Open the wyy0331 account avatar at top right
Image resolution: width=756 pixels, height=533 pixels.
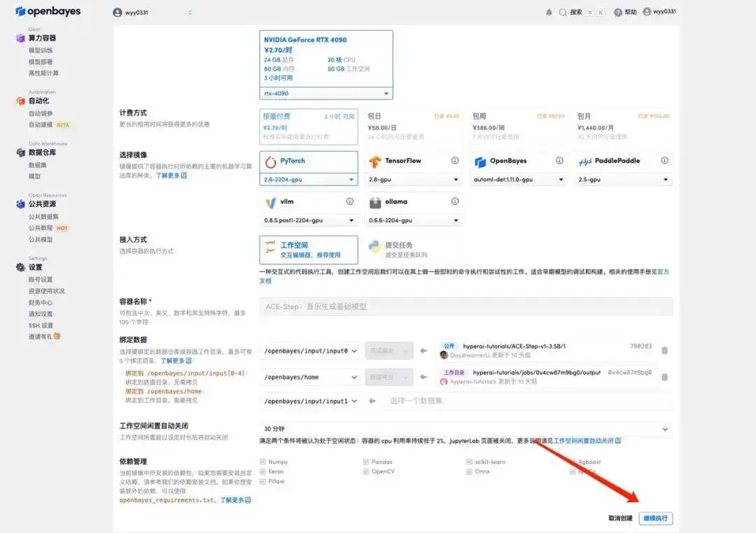click(647, 12)
